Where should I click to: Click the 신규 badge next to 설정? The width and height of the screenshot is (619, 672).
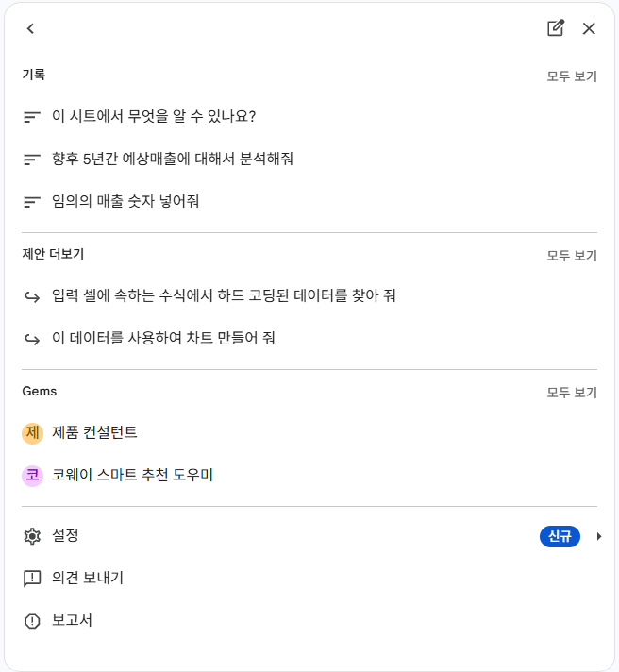click(x=560, y=536)
